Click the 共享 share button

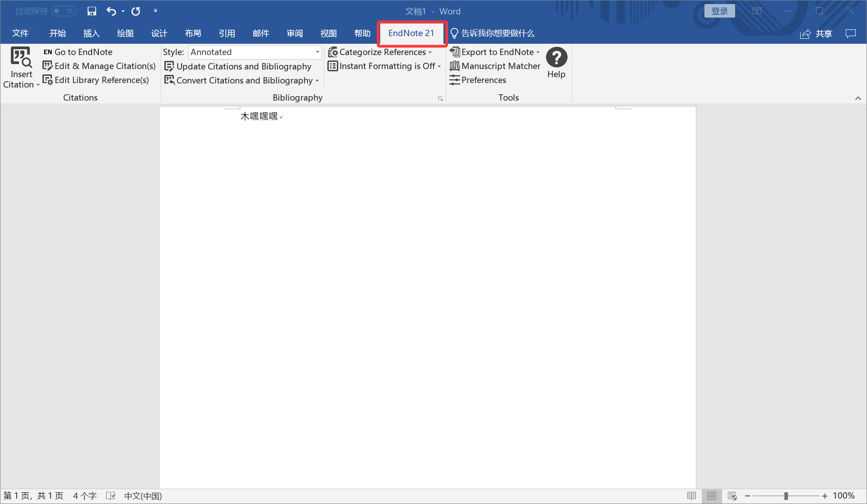[816, 33]
